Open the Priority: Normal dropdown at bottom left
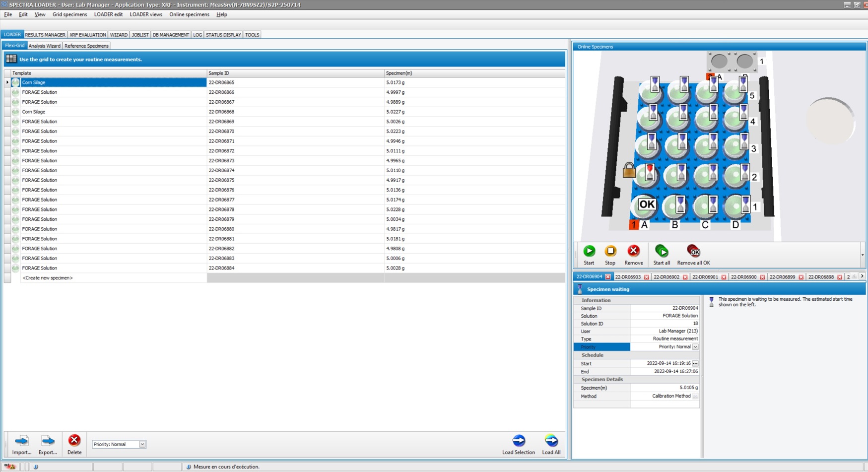The image size is (868, 472). pos(142,444)
